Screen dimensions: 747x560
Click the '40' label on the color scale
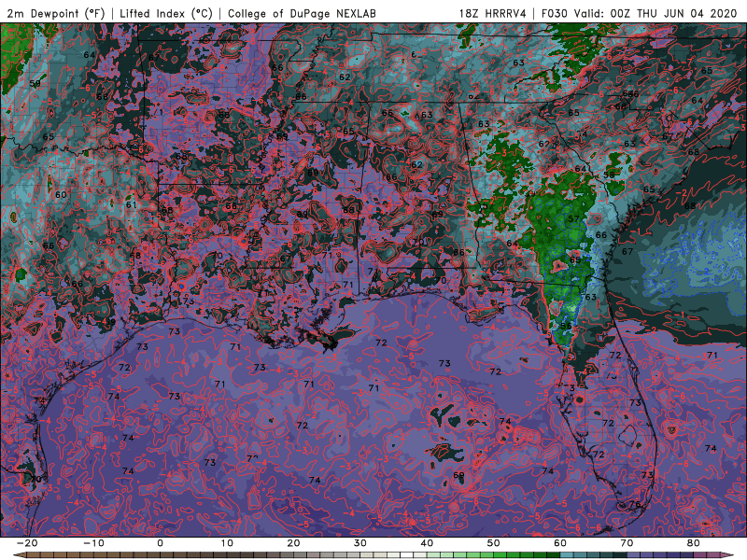pyautogui.click(x=427, y=543)
